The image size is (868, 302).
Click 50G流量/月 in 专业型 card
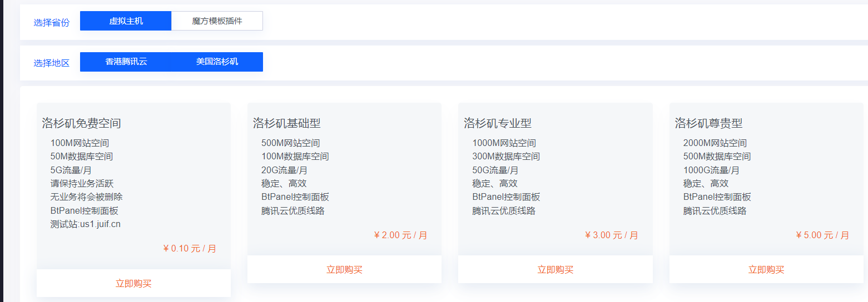[x=495, y=170]
